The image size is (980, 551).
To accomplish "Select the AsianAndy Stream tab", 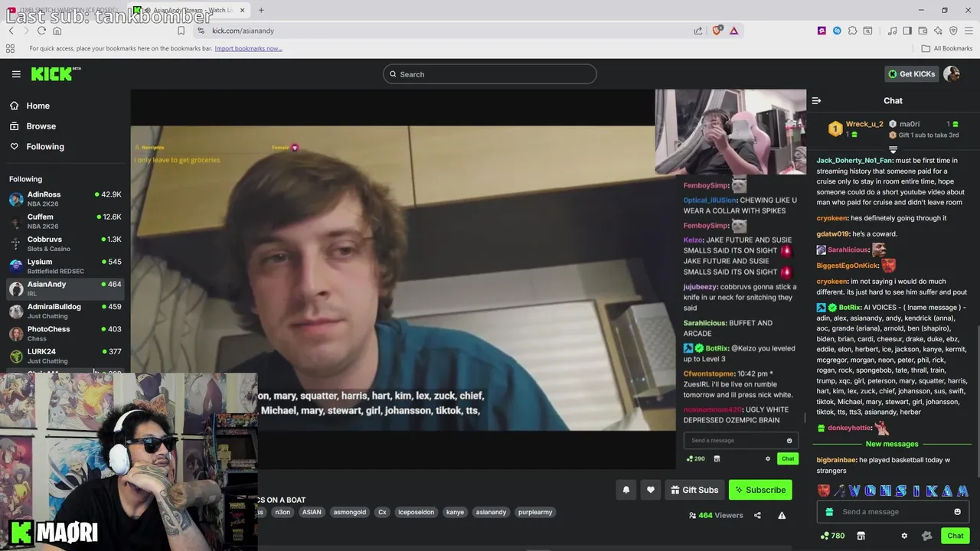I will (189, 10).
